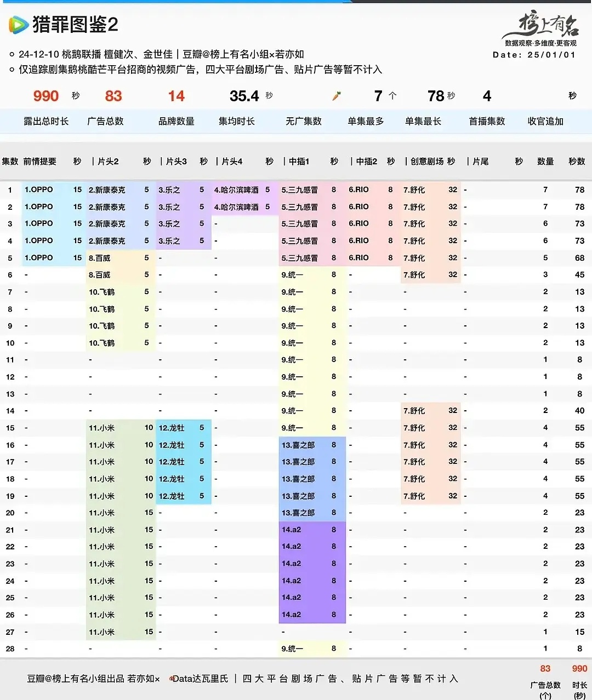This screenshot has height=700, width=592.
Task: Click 7.舒化 in the episode 14 row
Action: pyautogui.click(x=414, y=411)
